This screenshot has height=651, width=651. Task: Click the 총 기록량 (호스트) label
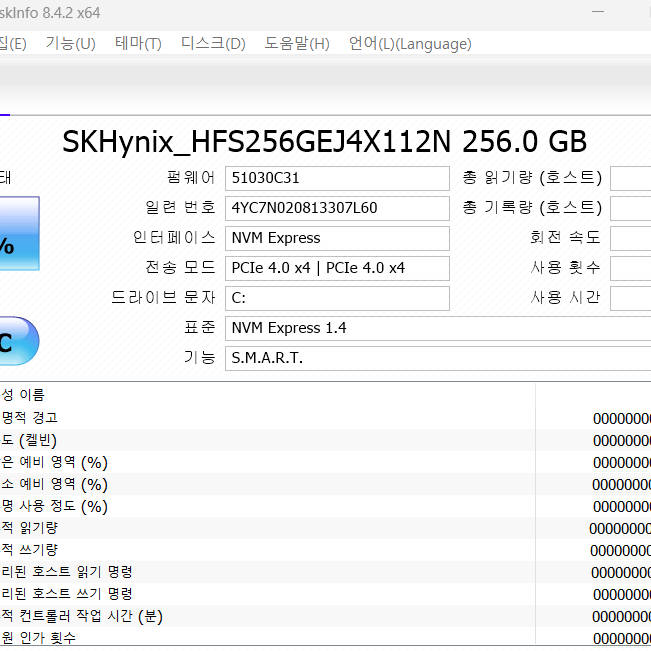pyautogui.click(x=532, y=207)
